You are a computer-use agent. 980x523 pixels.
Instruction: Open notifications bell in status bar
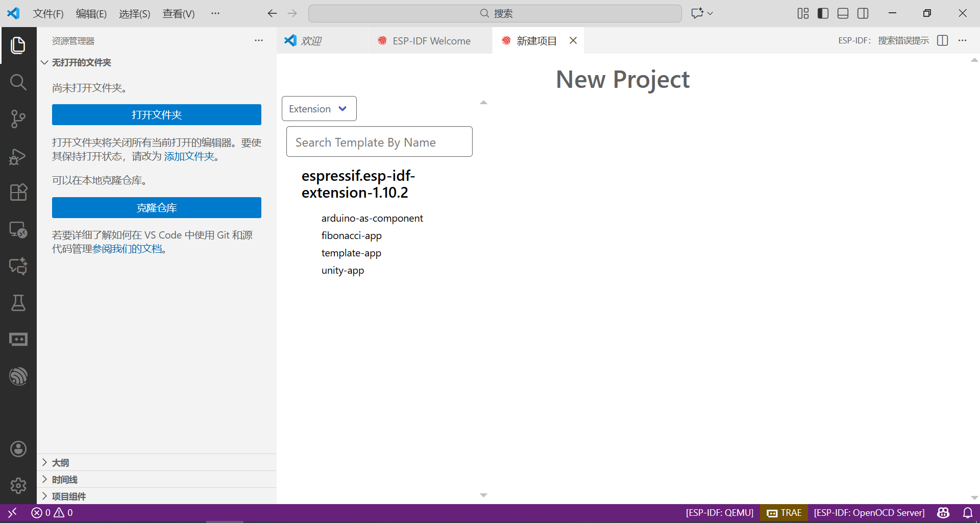point(968,512)
